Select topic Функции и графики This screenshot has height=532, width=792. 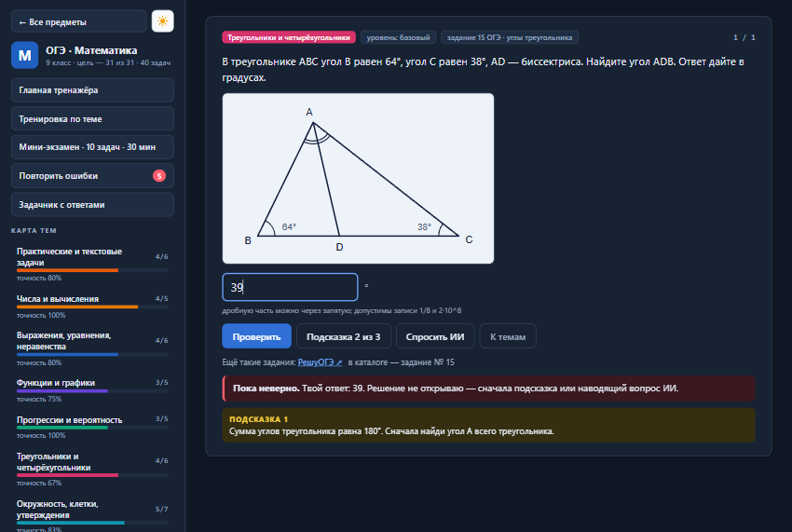[92, 390]
